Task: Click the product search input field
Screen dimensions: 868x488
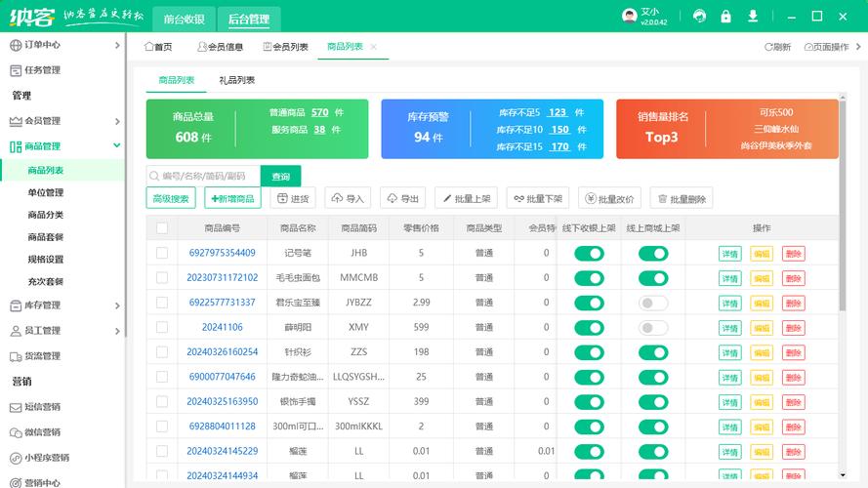Action: 204,177
